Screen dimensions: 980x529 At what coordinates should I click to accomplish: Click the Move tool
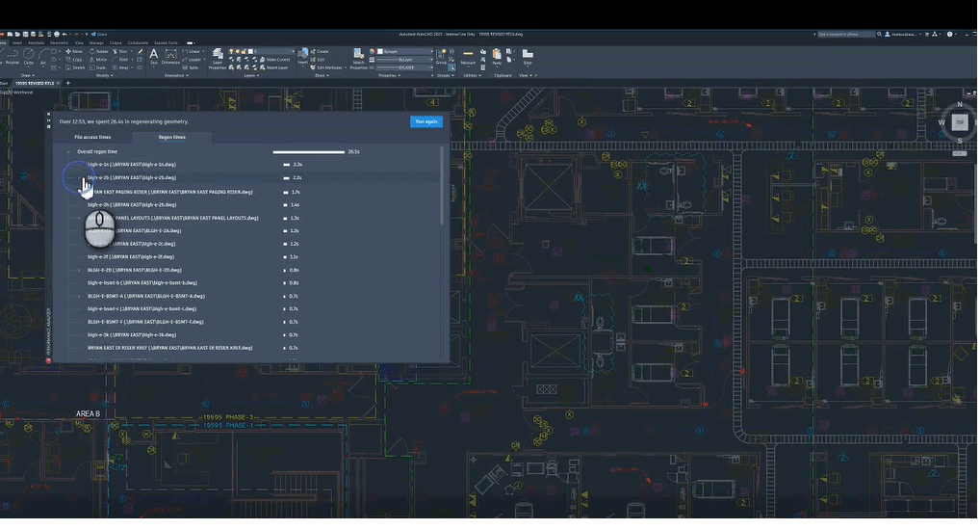coord(74,51)
